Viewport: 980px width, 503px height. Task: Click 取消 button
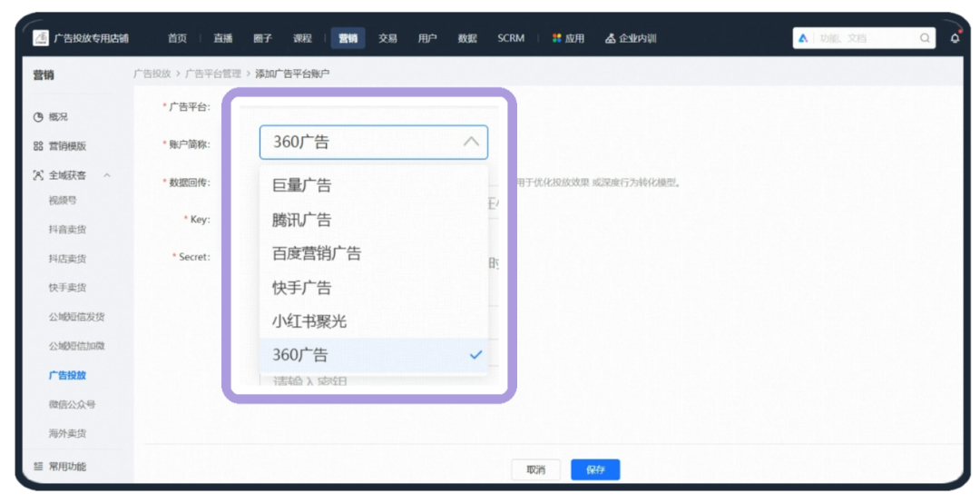(535, 469)
